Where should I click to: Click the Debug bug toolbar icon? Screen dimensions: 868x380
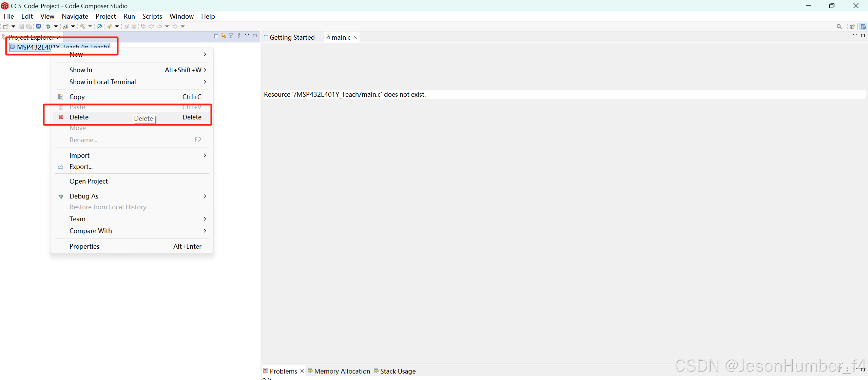pos(49,26)
